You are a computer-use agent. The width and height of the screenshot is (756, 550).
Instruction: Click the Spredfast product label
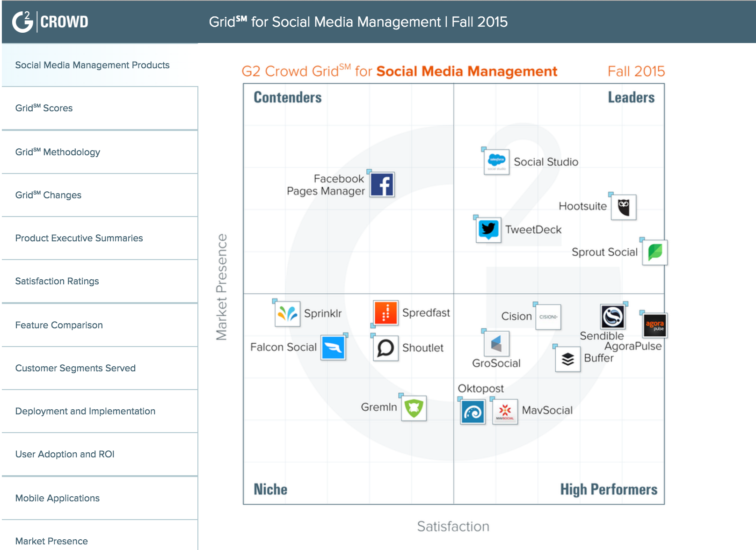click(x=426, y=313)
